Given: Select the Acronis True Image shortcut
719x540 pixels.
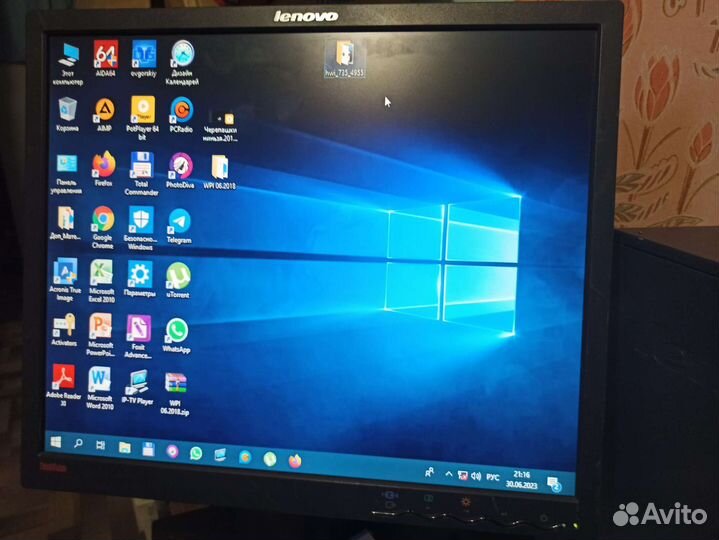Looking at the screenshot, I should [65, 280].
